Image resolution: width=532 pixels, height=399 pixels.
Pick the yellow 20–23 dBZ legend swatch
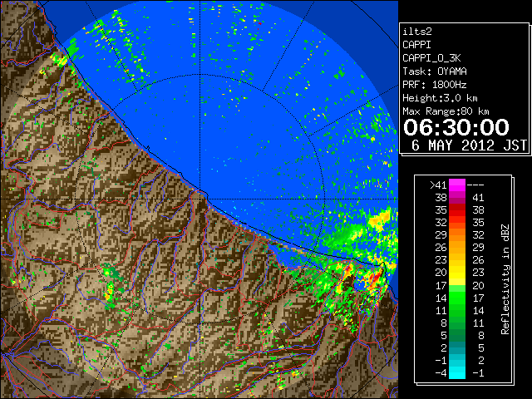[x=457, y=273]
